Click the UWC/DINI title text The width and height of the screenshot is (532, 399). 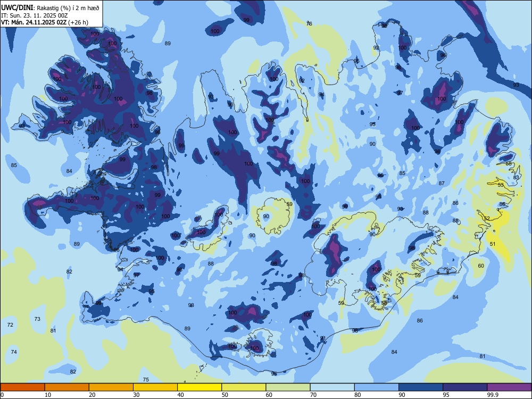[x=17, y=8]
